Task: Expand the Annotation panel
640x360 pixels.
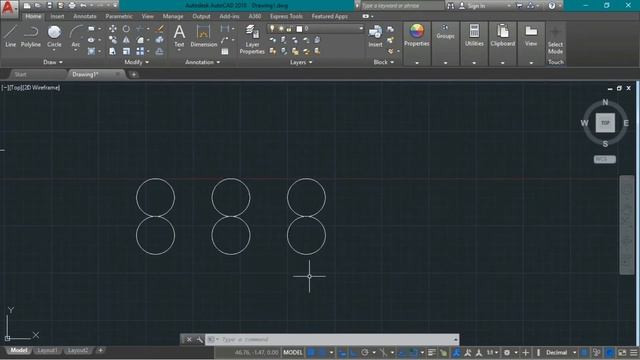Action: [x=202, y=62]
